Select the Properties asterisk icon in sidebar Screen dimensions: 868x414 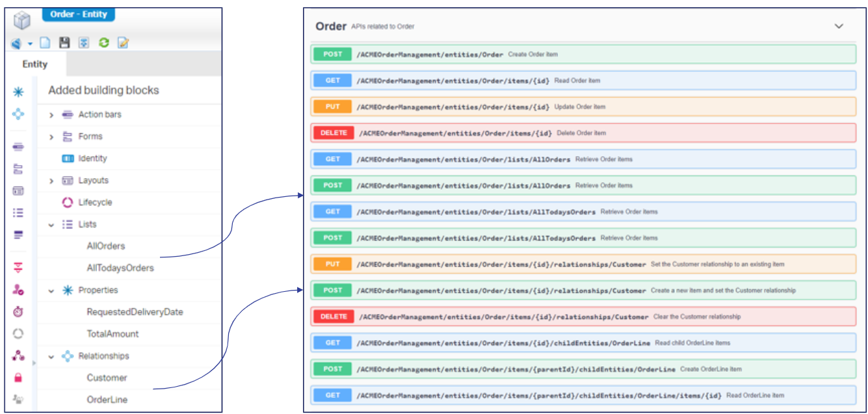tap(18, 92)
